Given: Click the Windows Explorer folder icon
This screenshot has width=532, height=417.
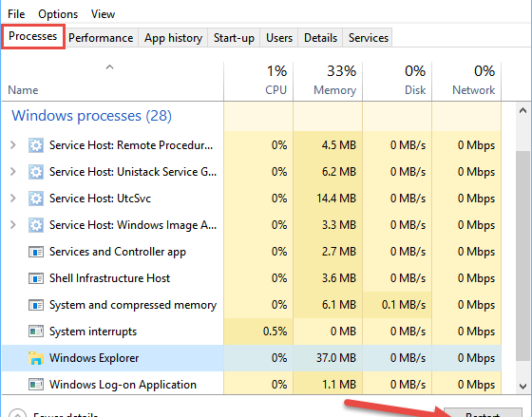Looking at the screenshot, I should [36, 358].
